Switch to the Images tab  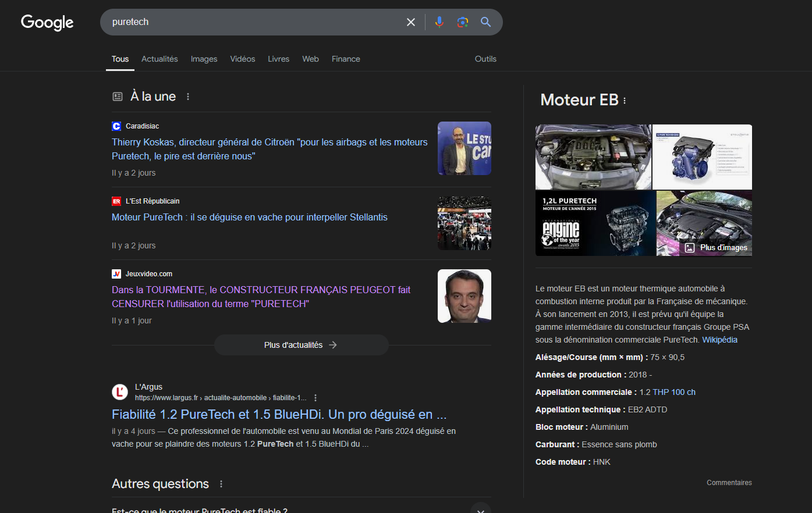204,59
